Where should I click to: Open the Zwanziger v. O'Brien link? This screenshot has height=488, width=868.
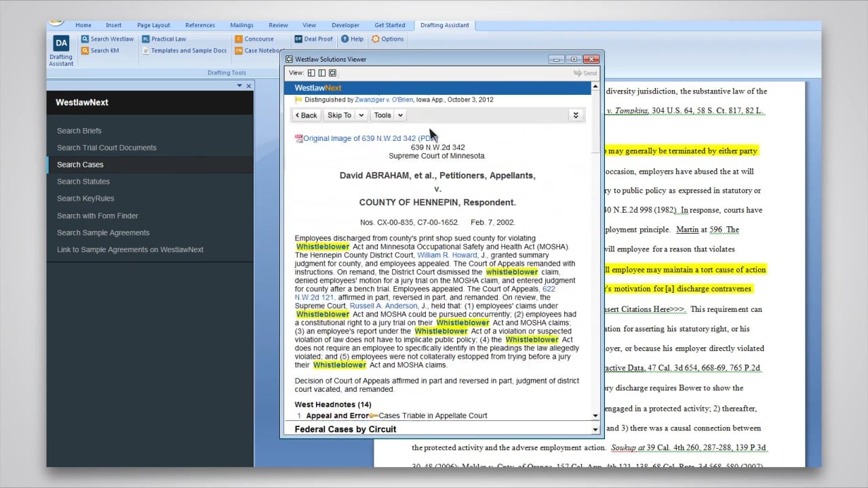point(383,100)
